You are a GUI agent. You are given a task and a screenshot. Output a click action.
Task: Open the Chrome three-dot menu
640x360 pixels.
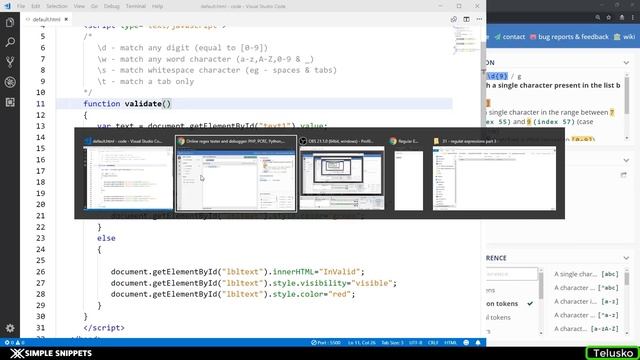click(x=633, y=18)
